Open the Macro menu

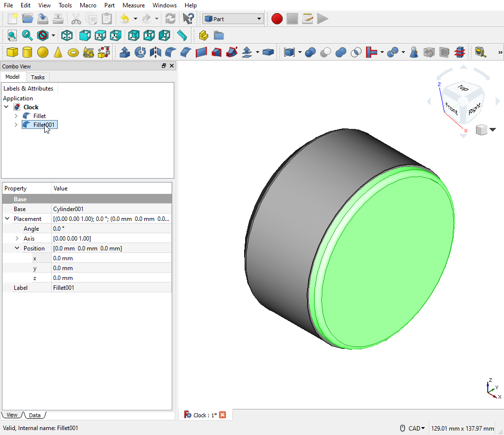(88, 5)
